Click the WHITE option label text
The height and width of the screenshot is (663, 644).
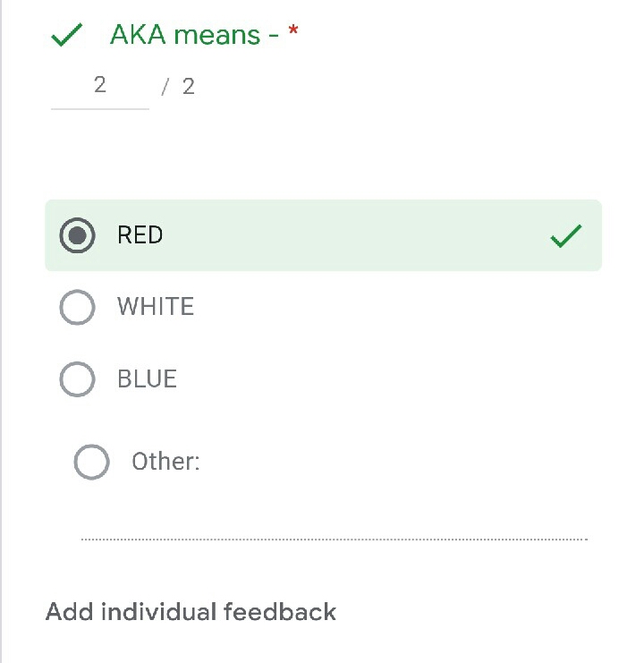point(156,307)
